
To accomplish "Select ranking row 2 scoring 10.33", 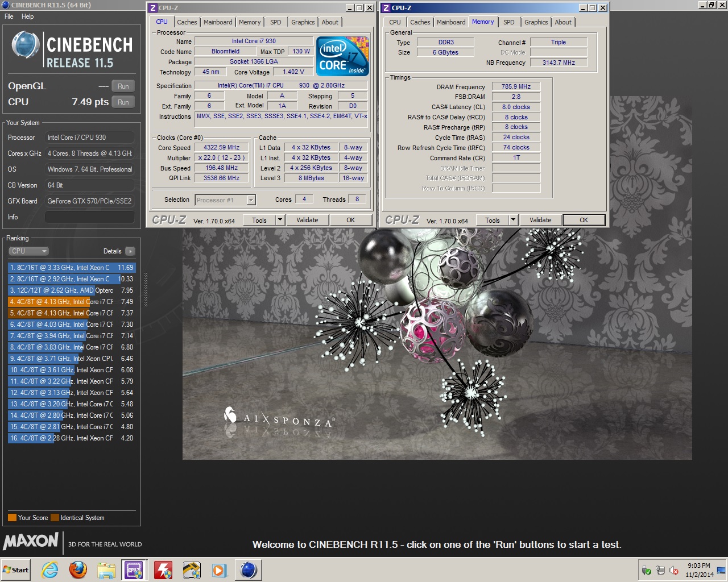I will click(x=72, y=279).
